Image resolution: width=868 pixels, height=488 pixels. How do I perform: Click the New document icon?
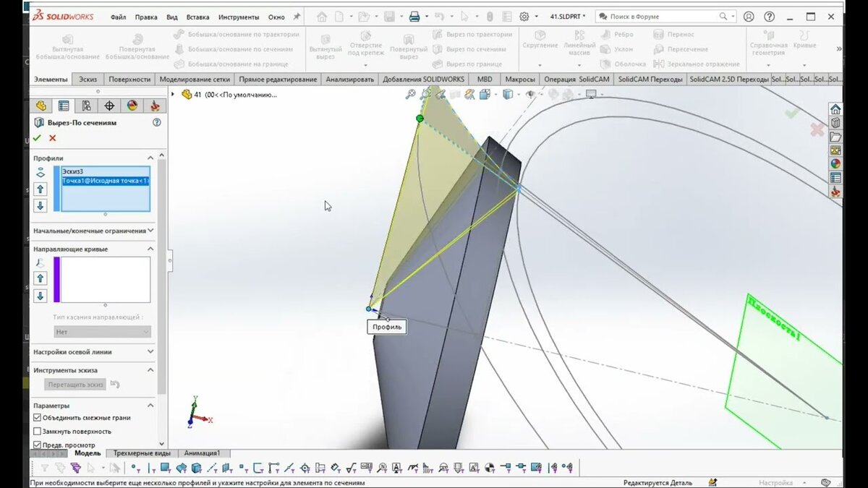[339, 17]
